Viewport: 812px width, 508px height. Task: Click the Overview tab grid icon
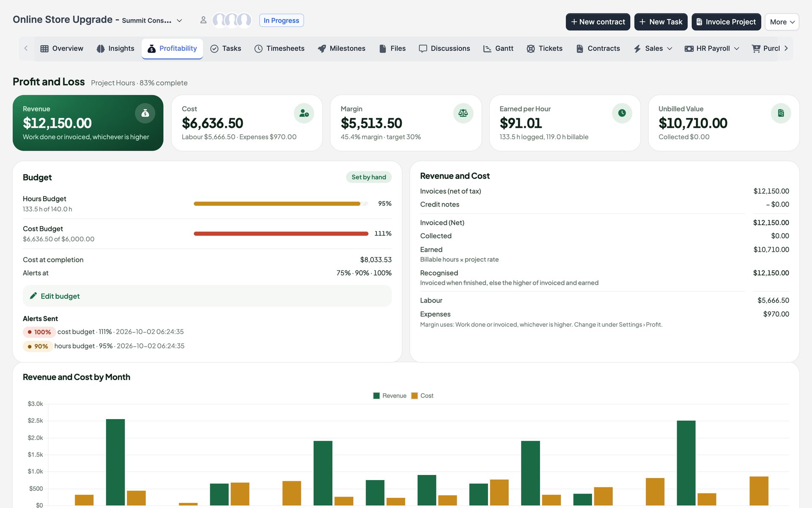[x=44, y=49]
